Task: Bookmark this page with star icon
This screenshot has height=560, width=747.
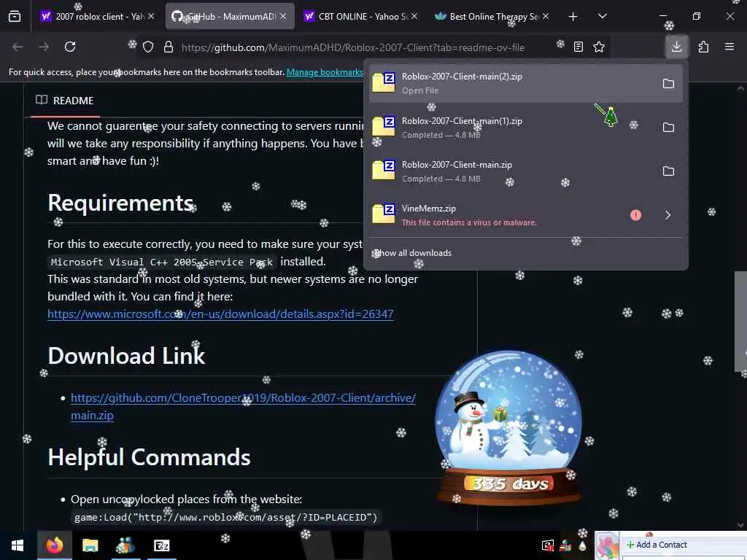Action: tap(599, 47)
